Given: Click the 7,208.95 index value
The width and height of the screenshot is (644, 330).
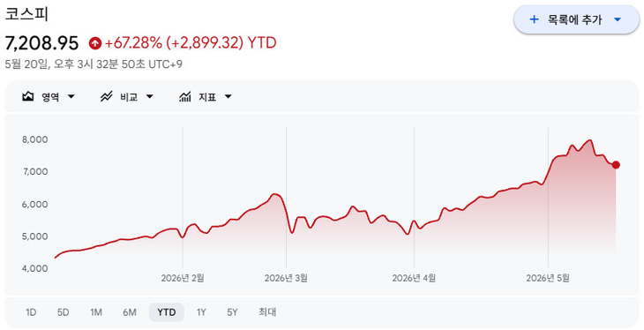Looking at the screenshot, I should click(41, 42).
